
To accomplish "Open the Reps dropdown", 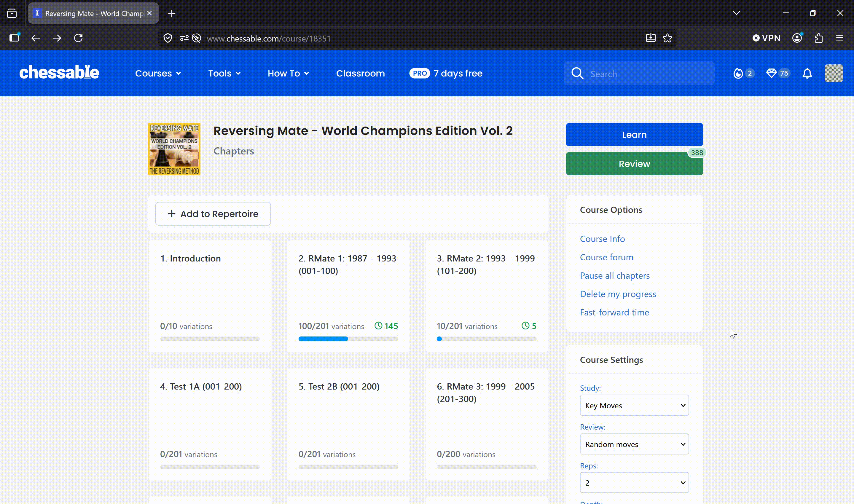I will point(634,483).
